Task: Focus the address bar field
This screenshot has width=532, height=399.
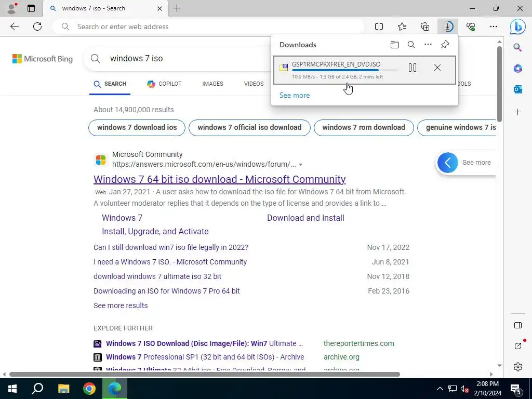Action: coord(208,26)
